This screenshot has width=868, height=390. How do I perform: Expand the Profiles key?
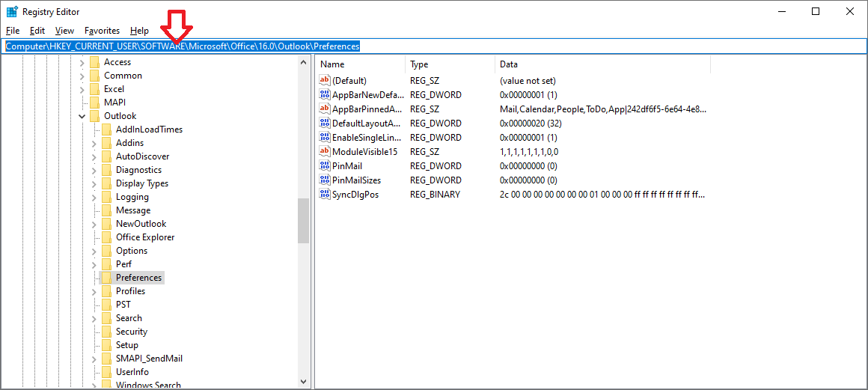(94, 291)
